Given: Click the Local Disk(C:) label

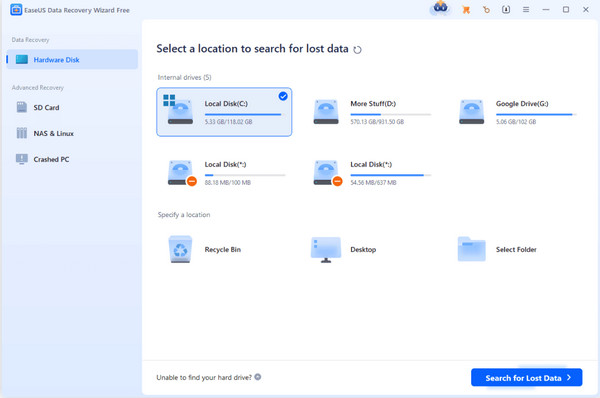Looking at the screenshot, I should point(226,104).
